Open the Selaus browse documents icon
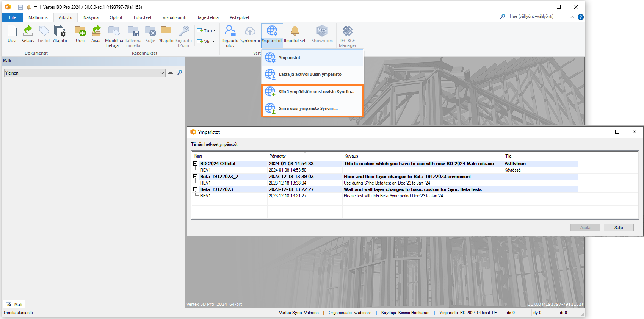 tap(28, 31)
